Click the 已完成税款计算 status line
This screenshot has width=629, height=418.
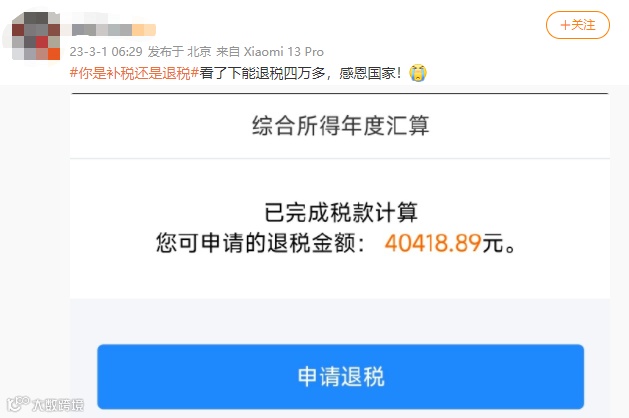pyautogui.click(x=341, y=213)
